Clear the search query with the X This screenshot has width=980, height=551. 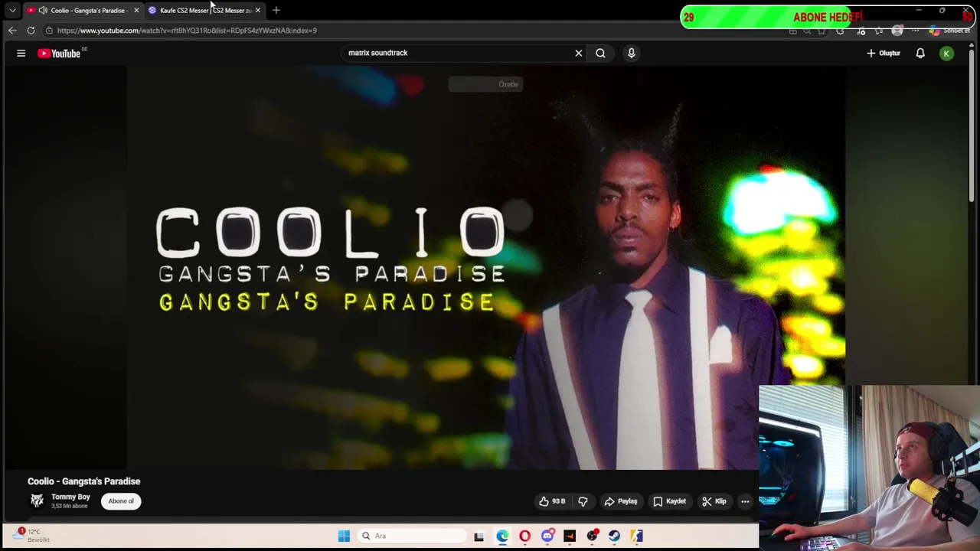tap(579, 53)
